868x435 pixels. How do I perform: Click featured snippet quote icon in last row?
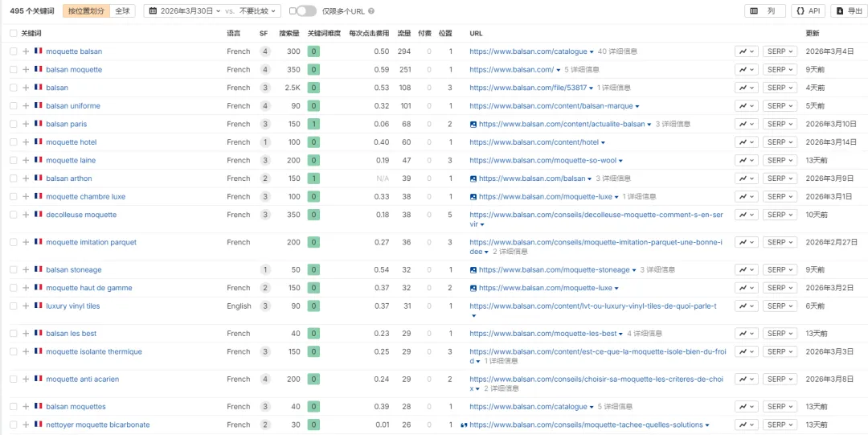point(464,425)
